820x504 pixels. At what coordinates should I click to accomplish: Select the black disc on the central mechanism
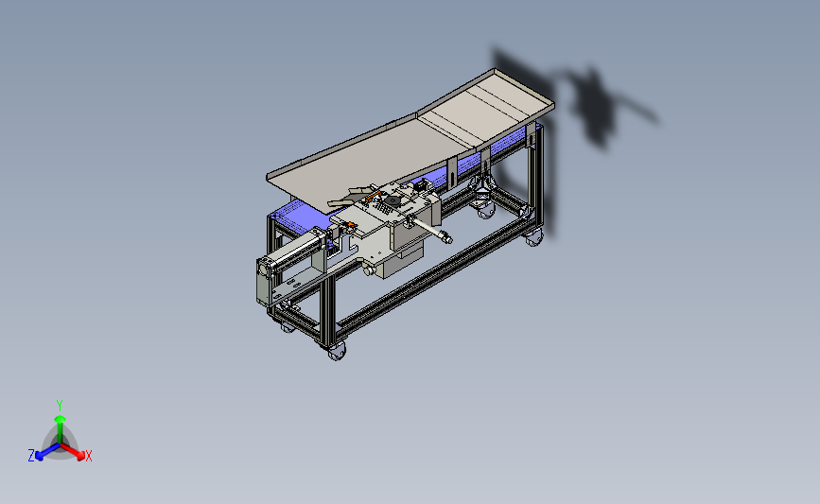[393, 200]
